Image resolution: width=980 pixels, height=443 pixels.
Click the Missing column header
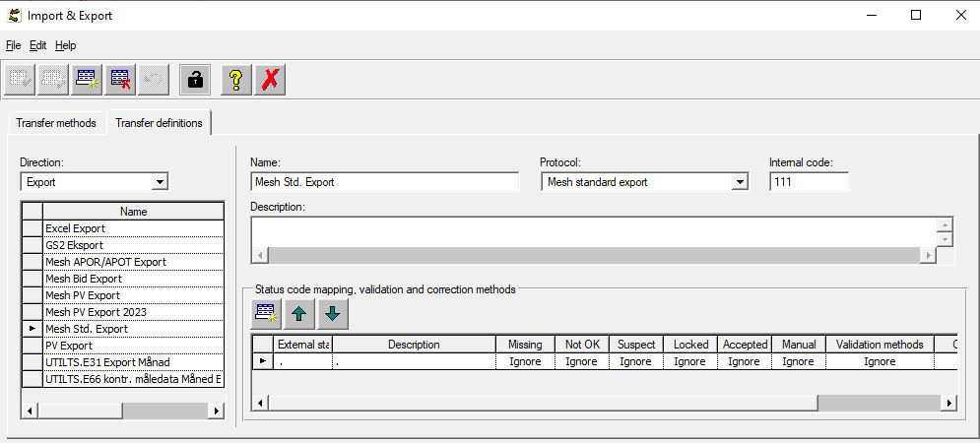tap(525, 345)
